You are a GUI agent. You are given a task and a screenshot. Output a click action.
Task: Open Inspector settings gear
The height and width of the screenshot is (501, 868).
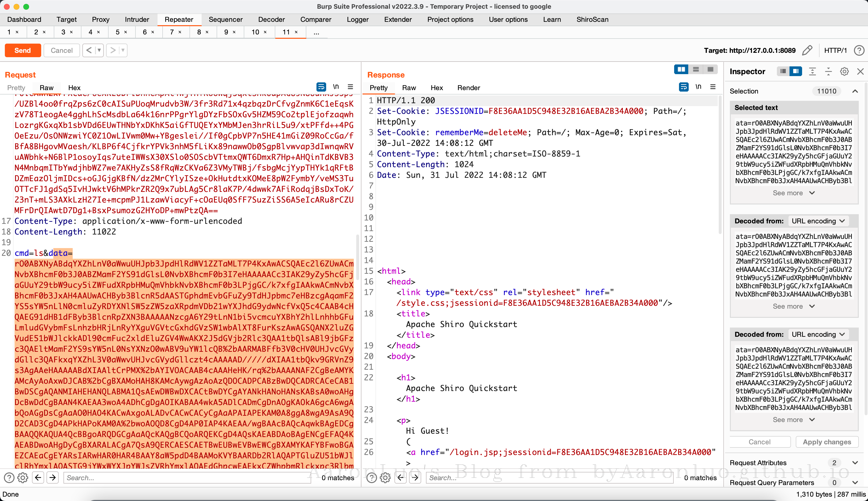click(844, 71)
